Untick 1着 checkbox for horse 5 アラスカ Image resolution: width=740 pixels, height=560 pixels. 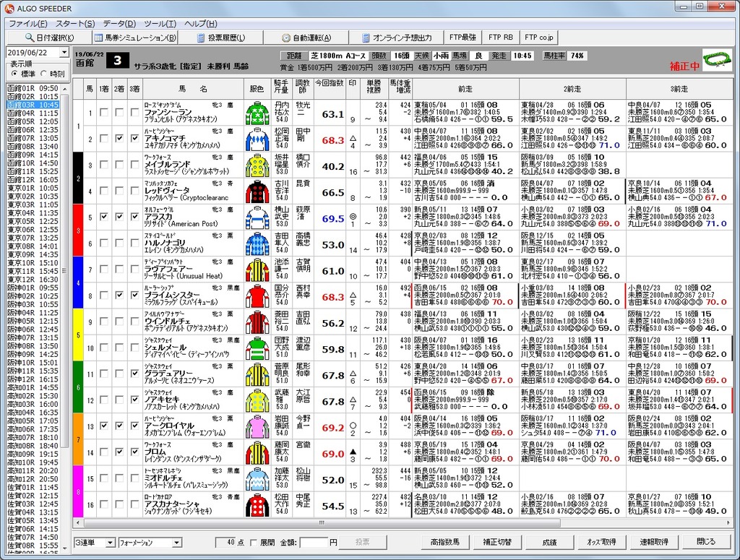point(104,217)
